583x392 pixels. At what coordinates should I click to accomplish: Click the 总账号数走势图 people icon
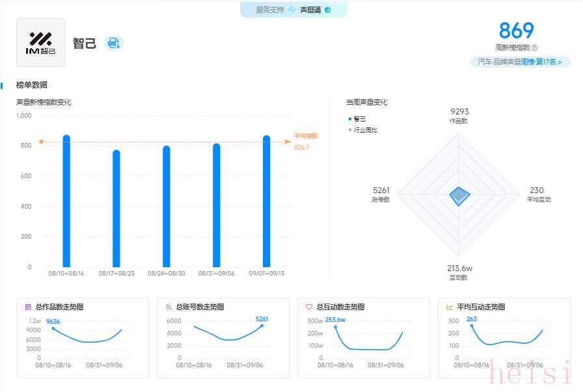point(169,307)
